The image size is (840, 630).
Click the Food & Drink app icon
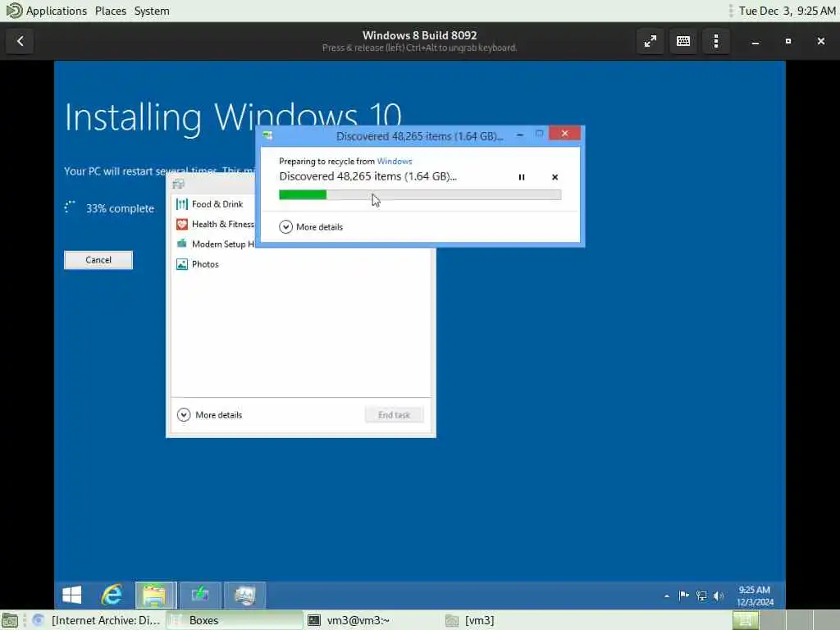click(x=182, y=204)
